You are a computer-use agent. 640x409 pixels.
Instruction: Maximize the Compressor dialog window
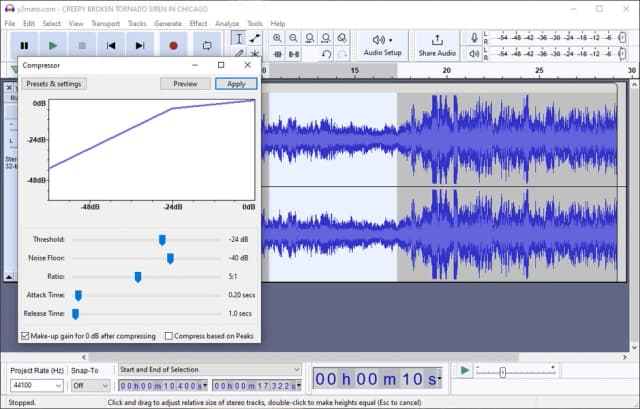(x=221, y=65)
